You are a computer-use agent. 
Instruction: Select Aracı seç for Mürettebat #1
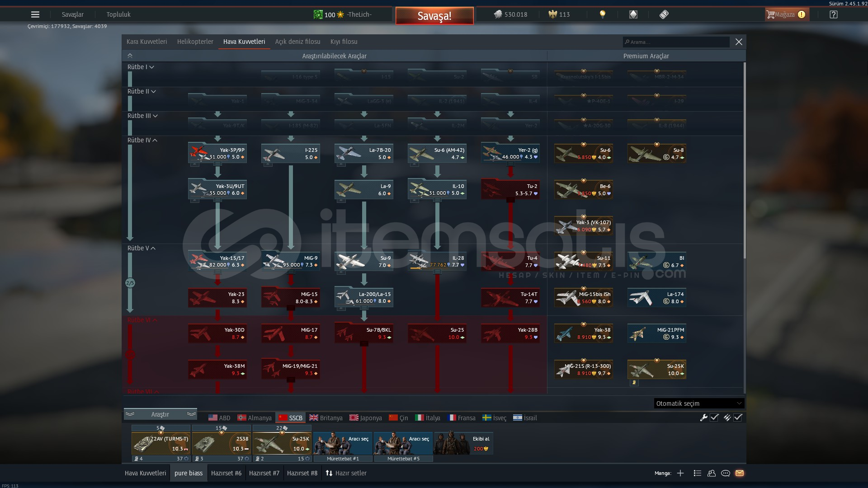click(343, 443)
